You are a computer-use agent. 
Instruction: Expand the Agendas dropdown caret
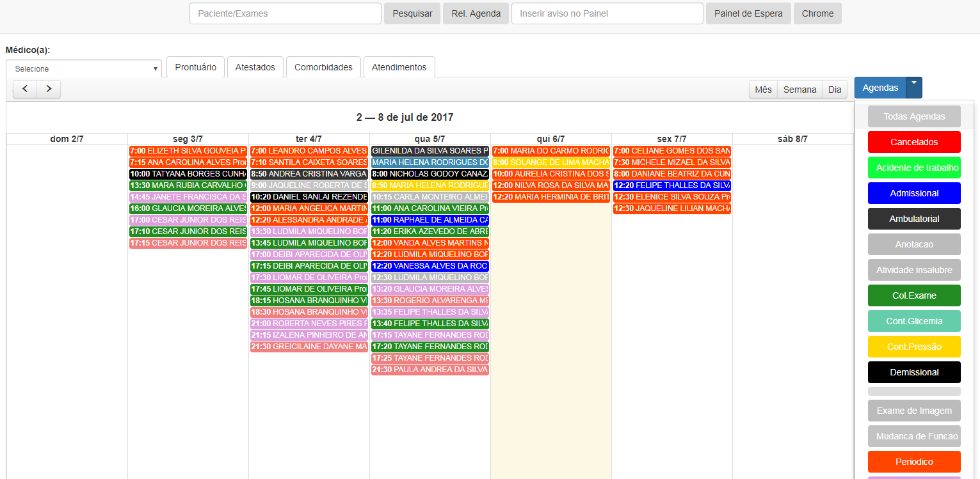914,88
